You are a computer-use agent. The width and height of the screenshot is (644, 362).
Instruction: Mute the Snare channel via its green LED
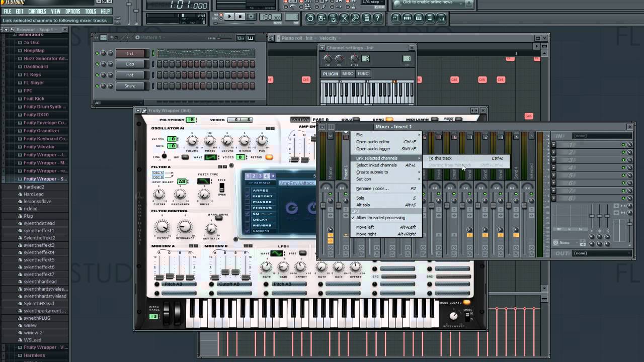97,86
